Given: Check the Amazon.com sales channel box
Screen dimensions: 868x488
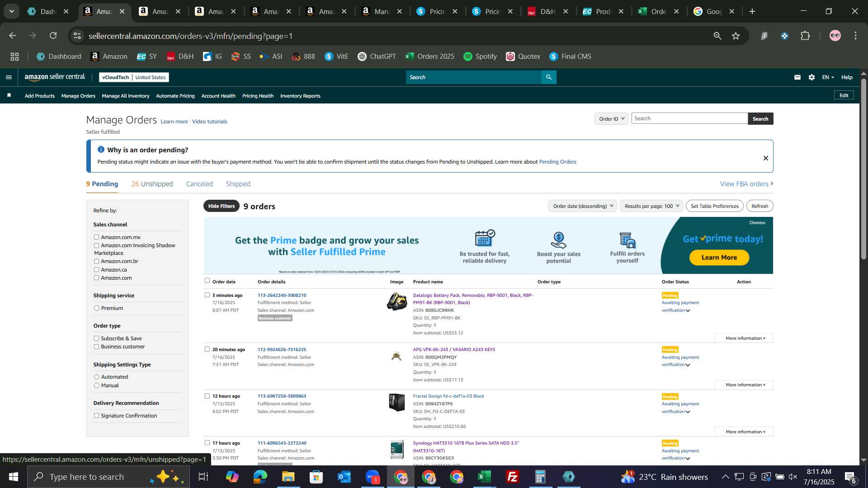Looking at the screenshot, I should [x=96, y=278].
